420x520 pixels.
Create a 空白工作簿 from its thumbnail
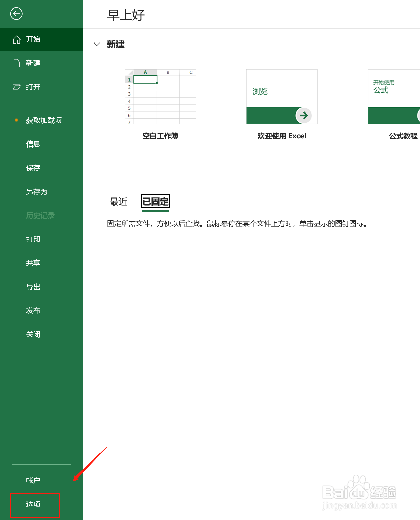pos(160,97)
